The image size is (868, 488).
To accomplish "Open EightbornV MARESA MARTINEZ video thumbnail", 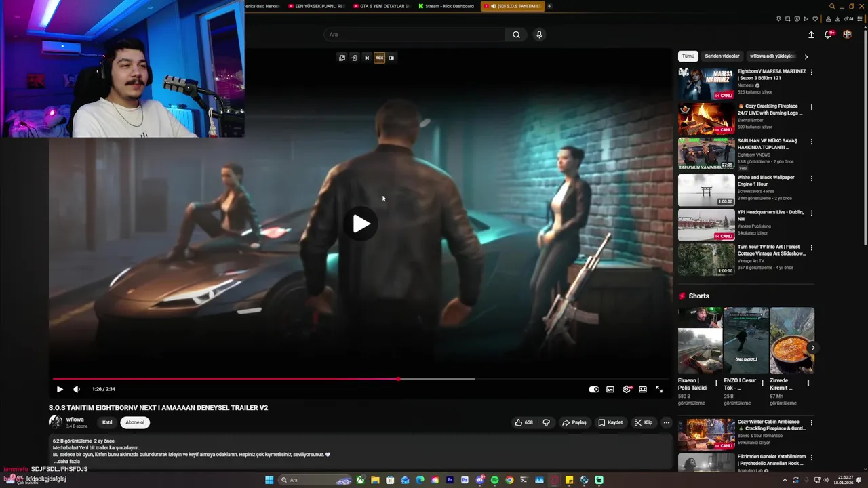I will [707, 83].
